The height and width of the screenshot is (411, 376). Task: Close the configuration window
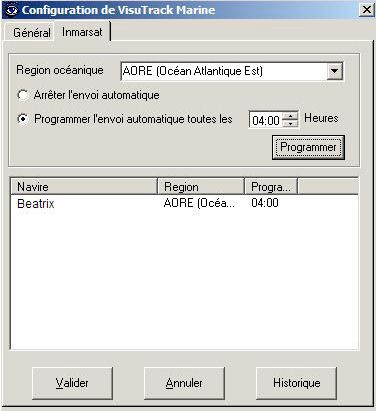tap(367, 10)
